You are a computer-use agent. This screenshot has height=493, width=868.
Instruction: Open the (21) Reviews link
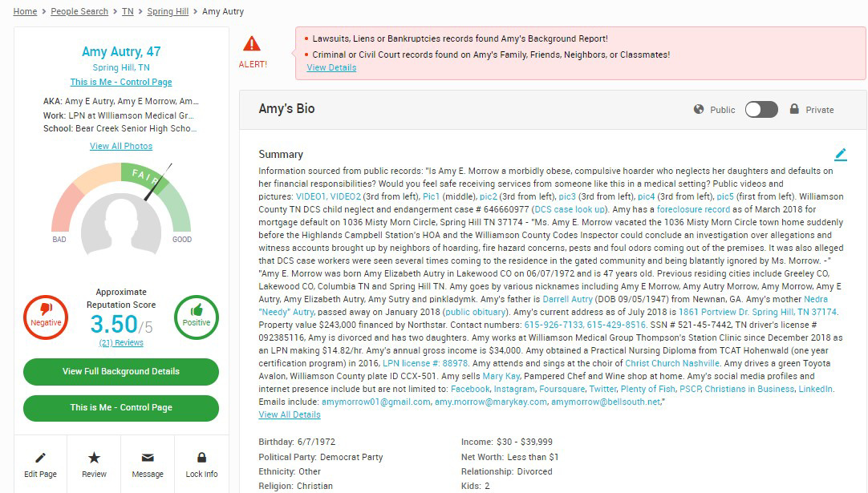(x=121, y=343)
